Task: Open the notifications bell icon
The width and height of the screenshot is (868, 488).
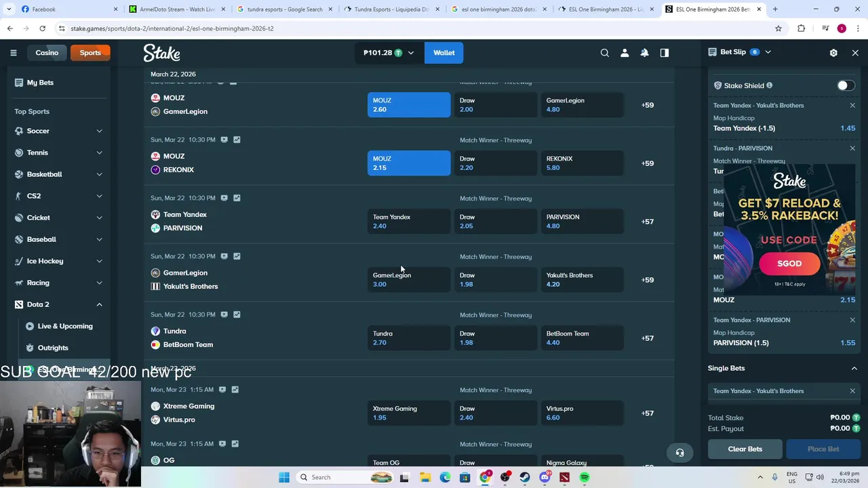Action: [x=644, y=52]
